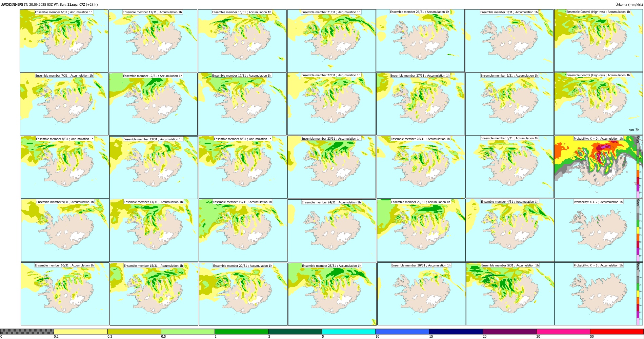Select the Ensemble member 24/31 map
This screenshot has height=339, width=644.
click(332, 231)
